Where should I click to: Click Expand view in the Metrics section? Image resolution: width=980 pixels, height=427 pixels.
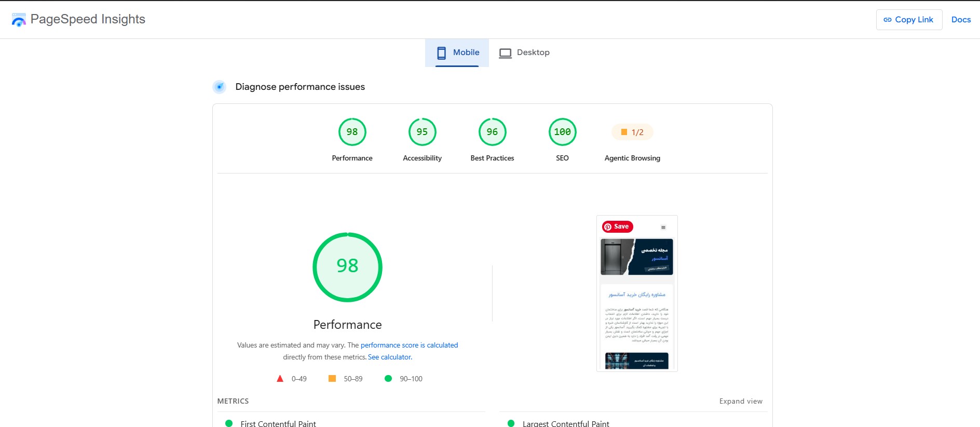[x=741, y=401]
